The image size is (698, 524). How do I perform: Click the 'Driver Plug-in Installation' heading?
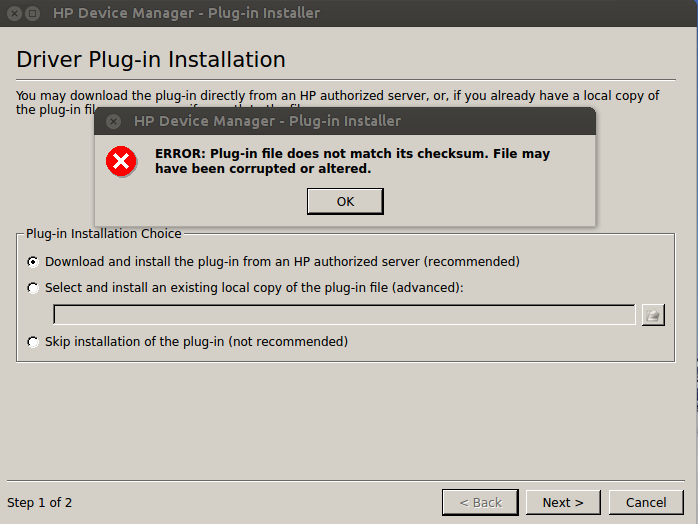151,60
